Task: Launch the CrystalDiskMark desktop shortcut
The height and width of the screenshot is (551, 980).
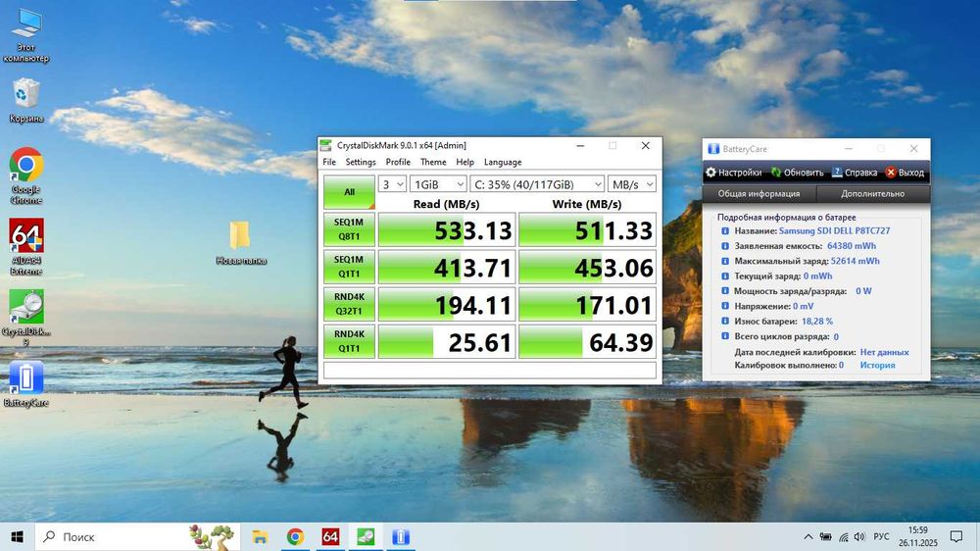Action: tap(26, 317)
